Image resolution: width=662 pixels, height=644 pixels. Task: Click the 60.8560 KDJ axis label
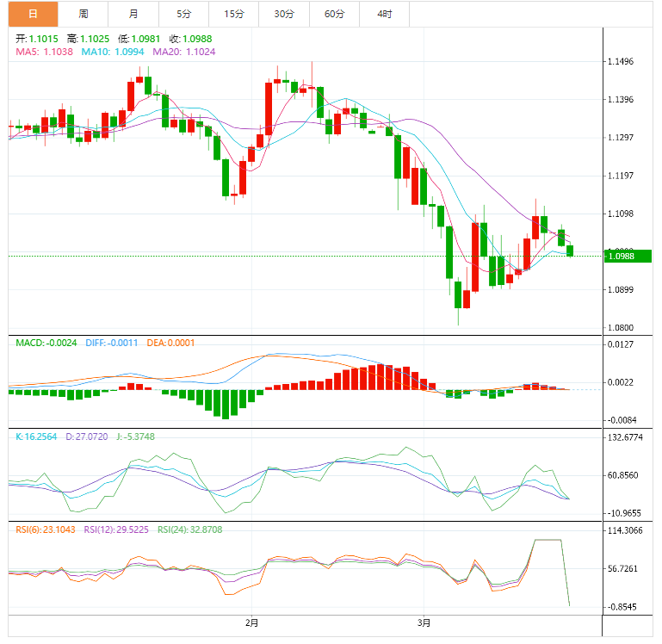[x=622, y=475]
